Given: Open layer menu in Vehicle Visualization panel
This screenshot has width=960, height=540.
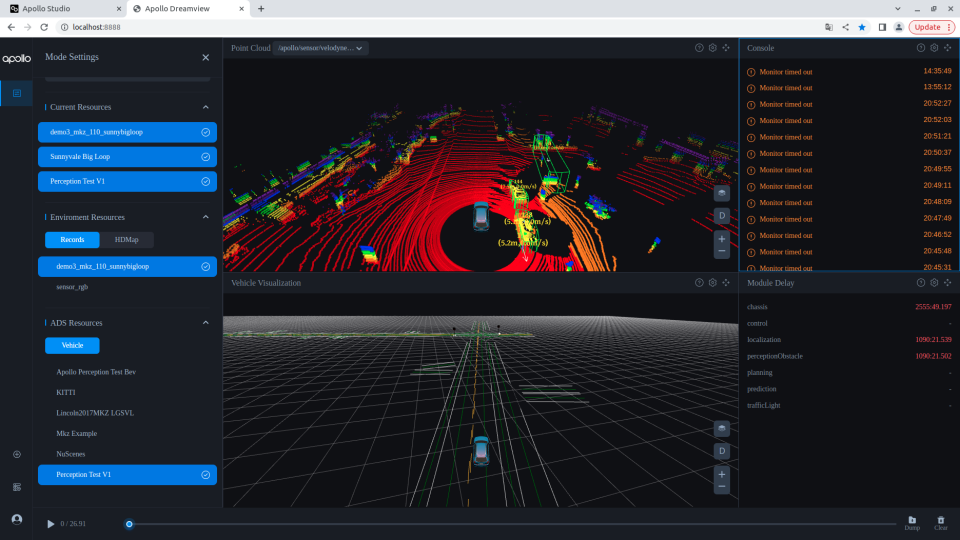Looking at the screenshot, I should coord(721,429).
